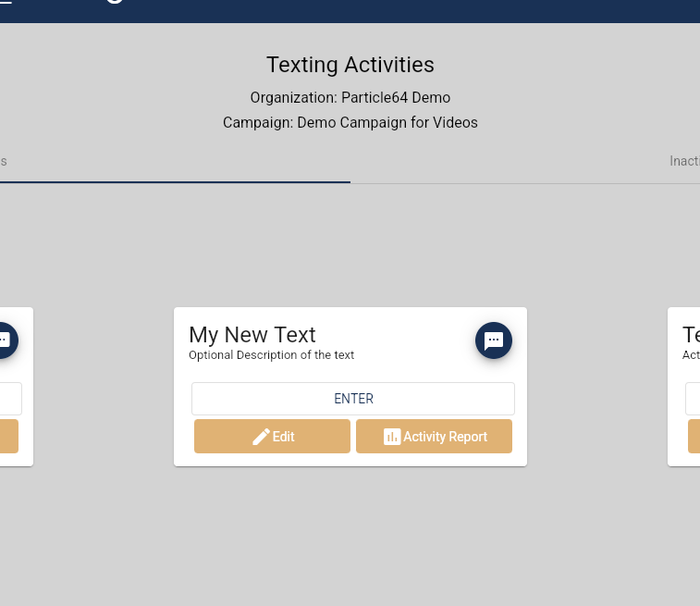The image size is (700, 606).
Task: Click the ENTER button on the left cut-off card
Action: 11,399
